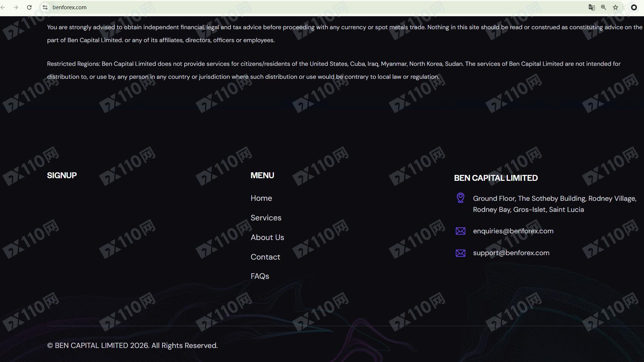Click the support@benforex.com email address
The width and height of the screenshot is (644, 362).
(511, 253)
